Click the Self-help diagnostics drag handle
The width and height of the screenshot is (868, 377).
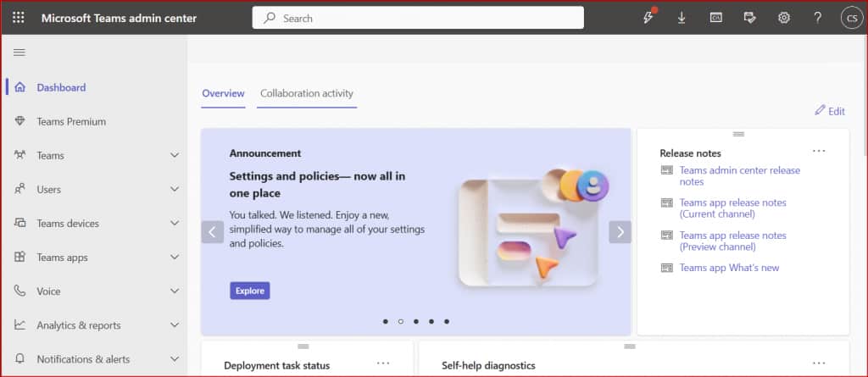[x=630, y=347]
